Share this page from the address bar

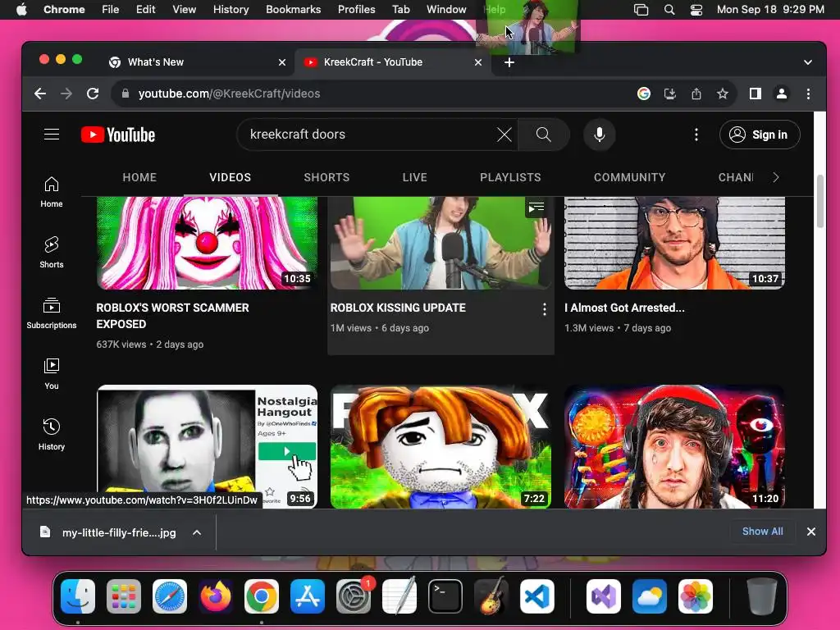click(x=696, y=94)
